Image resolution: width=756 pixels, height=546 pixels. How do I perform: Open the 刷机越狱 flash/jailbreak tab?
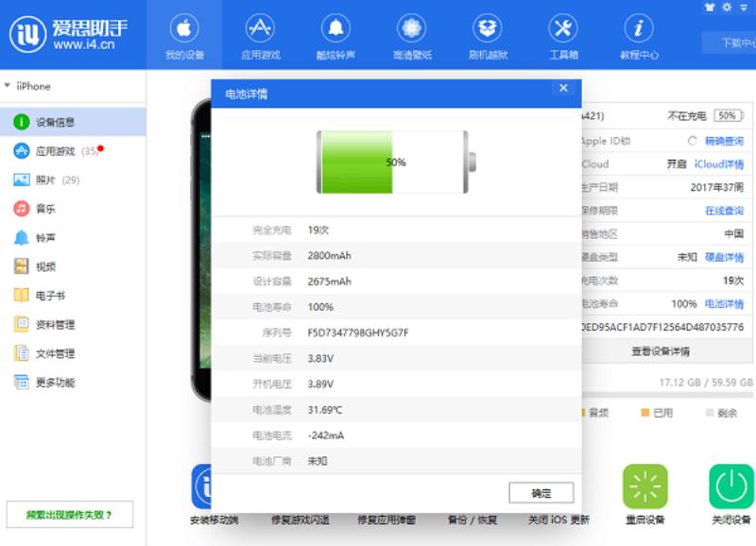tap(488, 36)
